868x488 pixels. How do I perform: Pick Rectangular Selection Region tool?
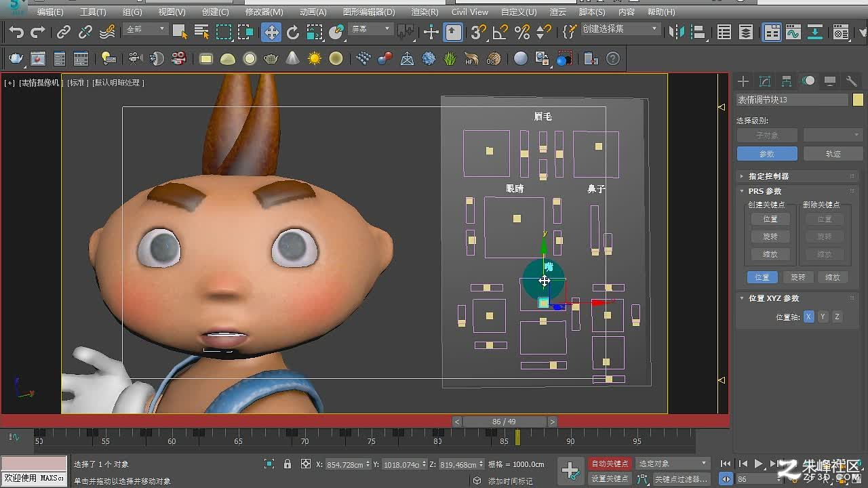coord(224,32)
